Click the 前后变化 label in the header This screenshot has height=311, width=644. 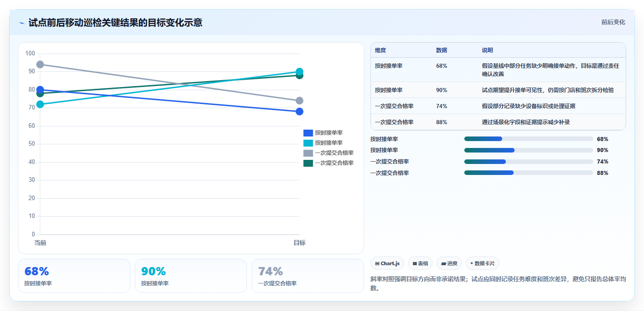[x=613, y=22]
